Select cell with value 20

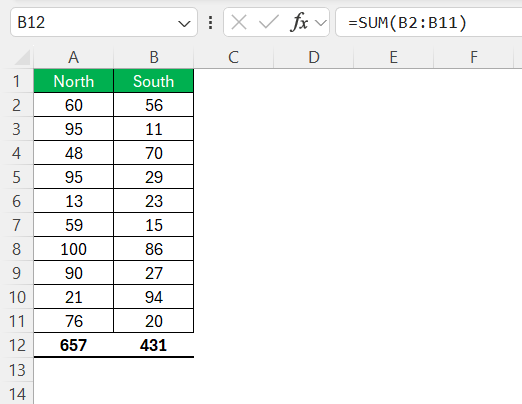tap(154, 321)
